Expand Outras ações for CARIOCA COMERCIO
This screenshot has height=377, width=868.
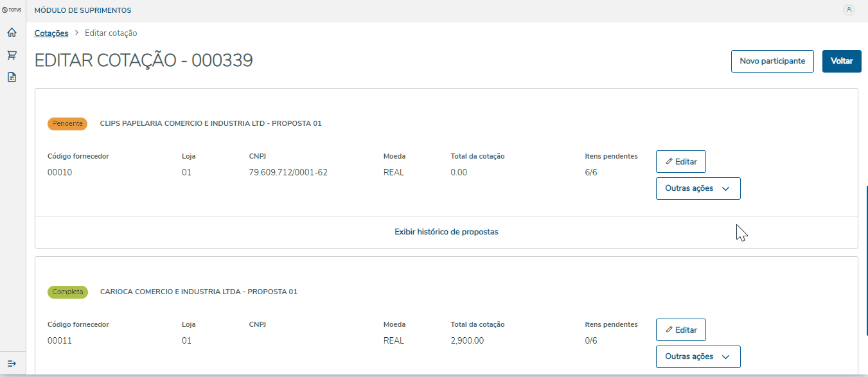pyautogui.click(x=698, y=357)
